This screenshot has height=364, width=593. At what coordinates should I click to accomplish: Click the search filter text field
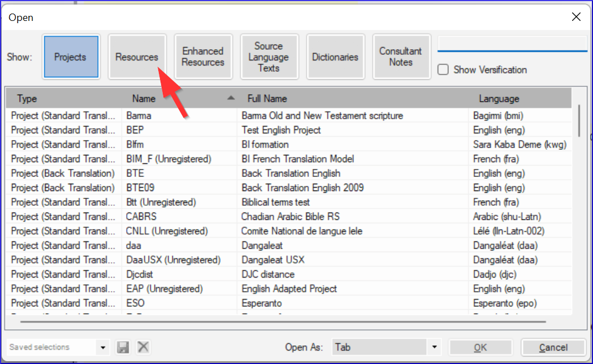click(x=512, y=43)
